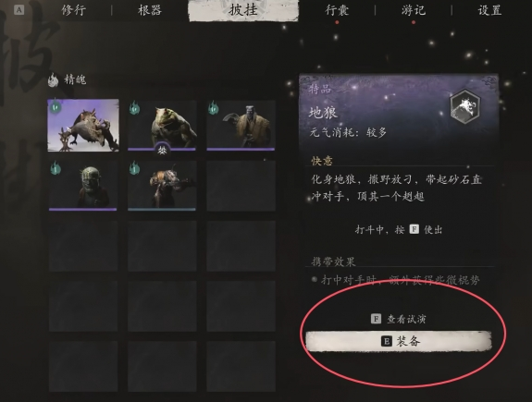Click the hexagonal wolf emblem icon
This screenshot has width=532, height=402.
[x=465, y=105]
